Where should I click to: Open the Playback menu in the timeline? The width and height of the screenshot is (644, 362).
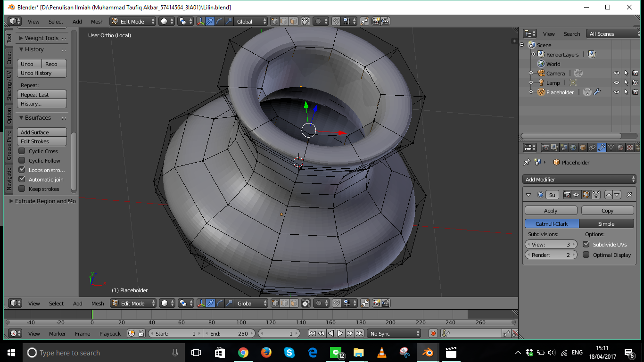point(110,334)
